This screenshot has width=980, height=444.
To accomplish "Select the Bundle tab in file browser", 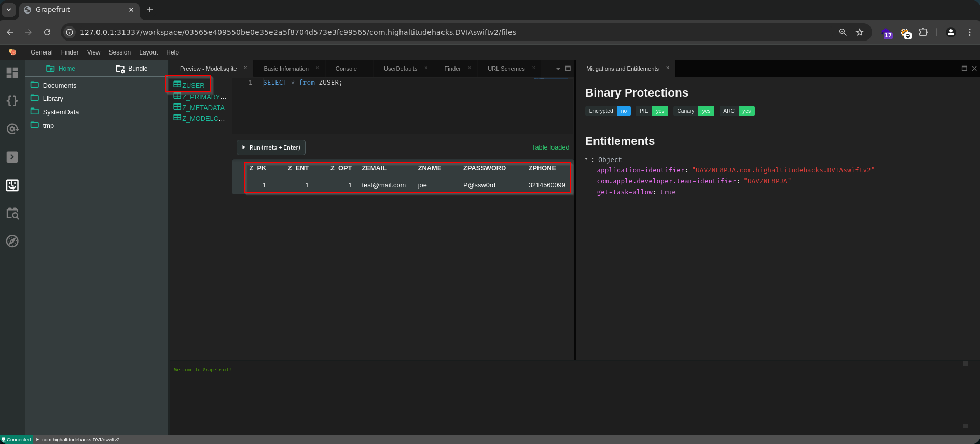I will pos(132,69).
